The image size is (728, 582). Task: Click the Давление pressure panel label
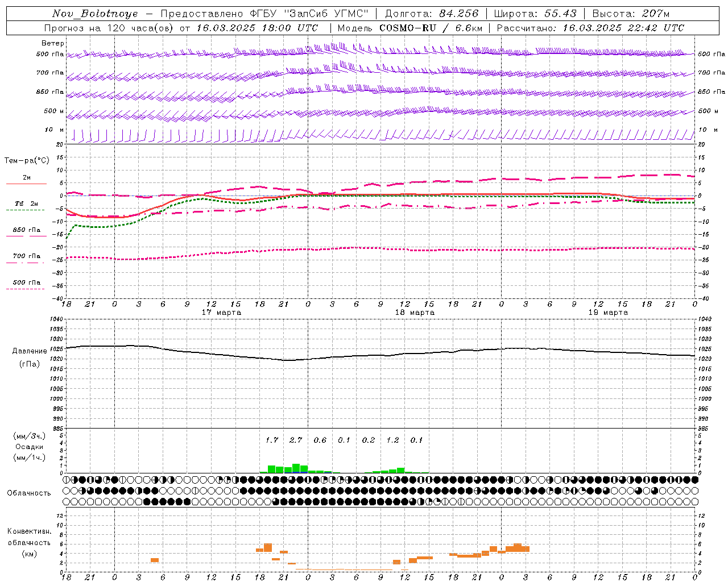click(30, 351)
